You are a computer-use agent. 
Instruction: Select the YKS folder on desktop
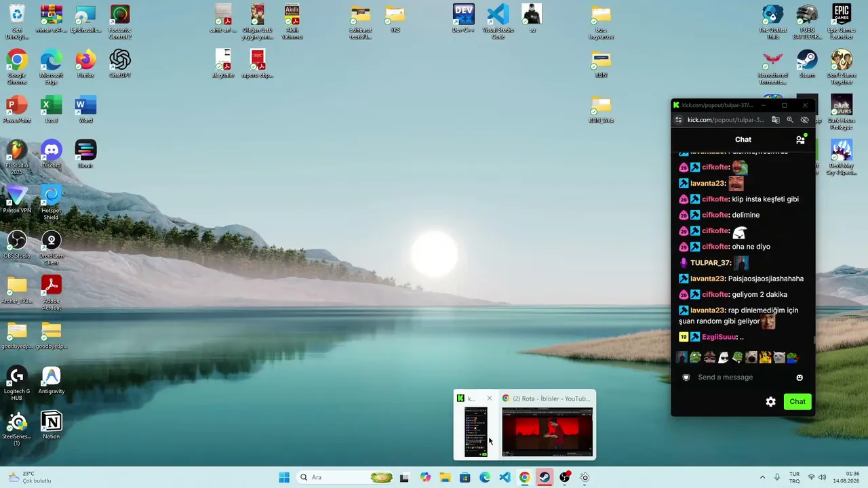395,18
